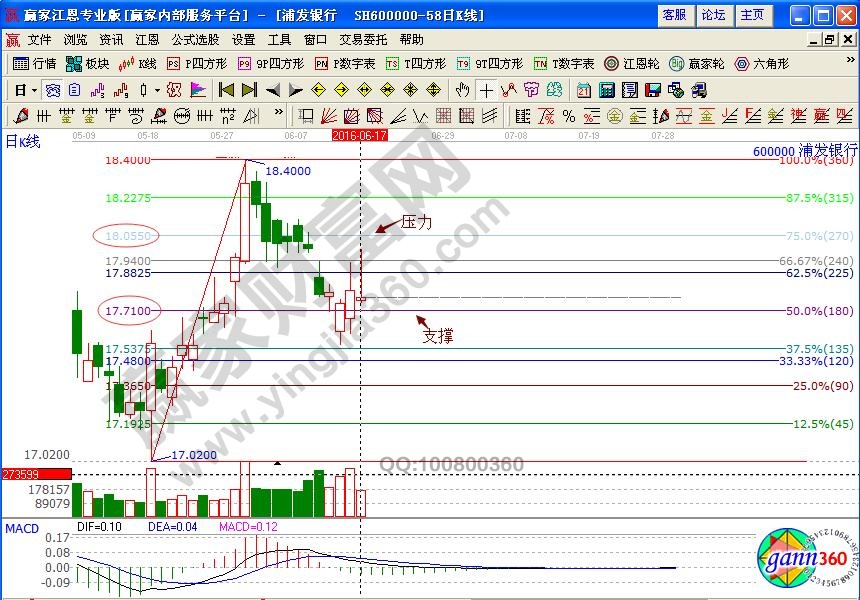Click the 600000 浦发银行 stock name

coord(805,150)
